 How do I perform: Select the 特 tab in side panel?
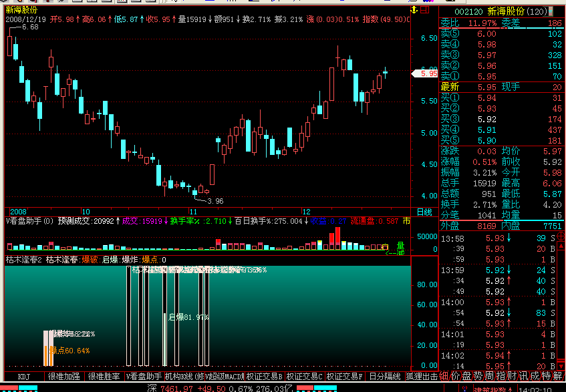tap(546, 376)
